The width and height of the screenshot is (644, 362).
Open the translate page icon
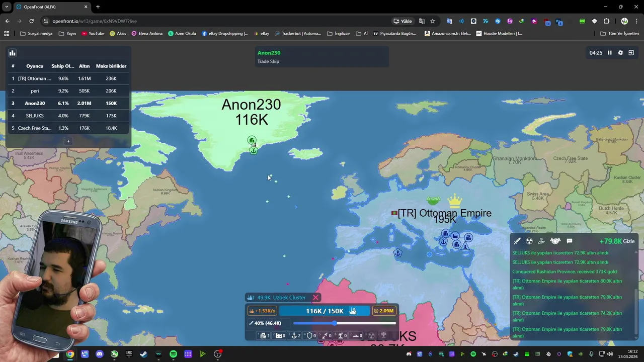pos(422,21)
